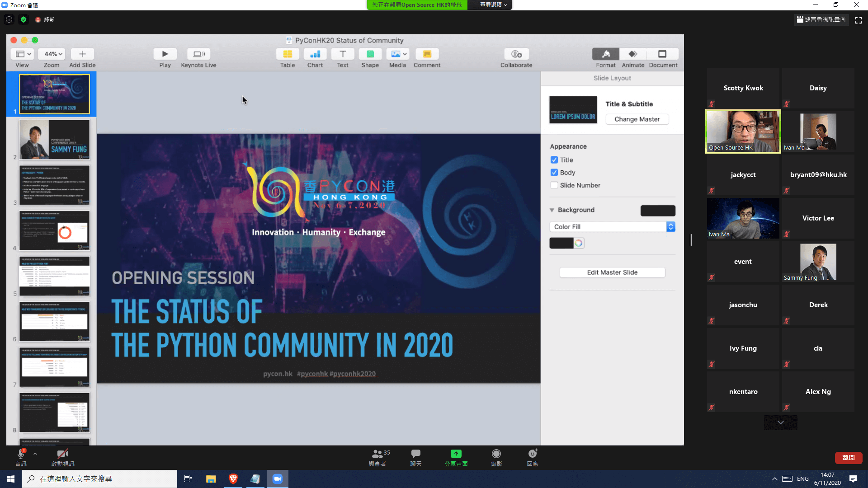Click the Keynote Play button

click(165, 54)
